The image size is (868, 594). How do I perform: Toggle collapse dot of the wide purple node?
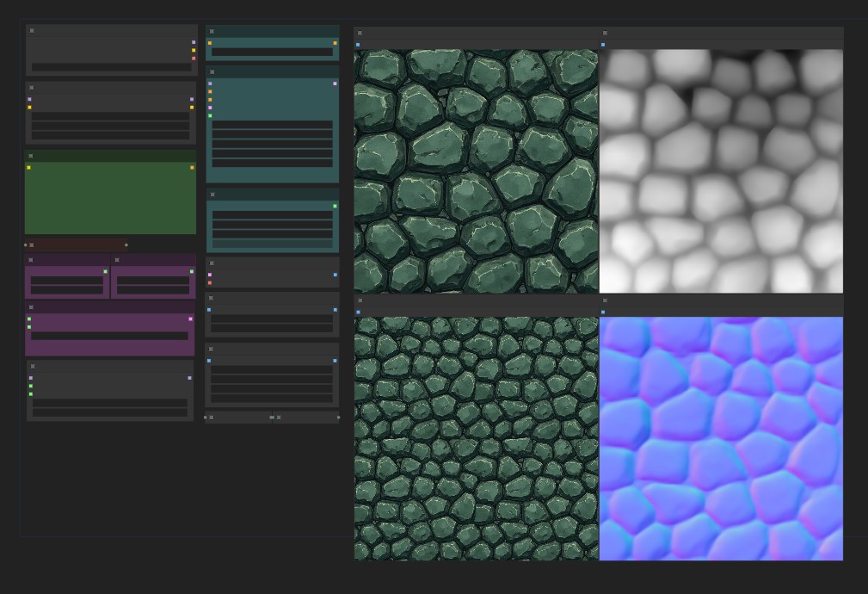click(31, 307)
